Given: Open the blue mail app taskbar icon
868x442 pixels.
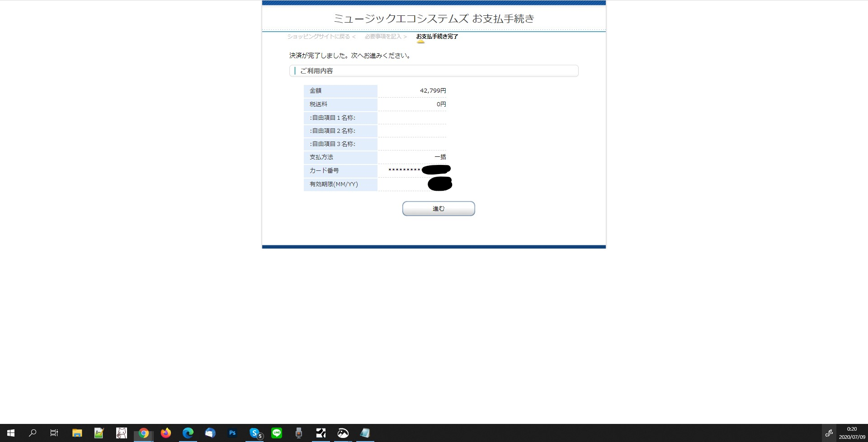Looking at the screenshot, I should coord(210,433).
